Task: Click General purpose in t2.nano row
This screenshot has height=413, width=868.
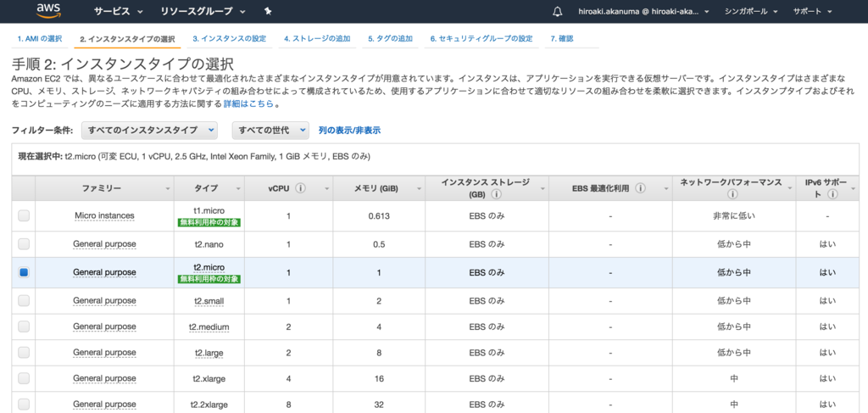Action: point(104,243)
